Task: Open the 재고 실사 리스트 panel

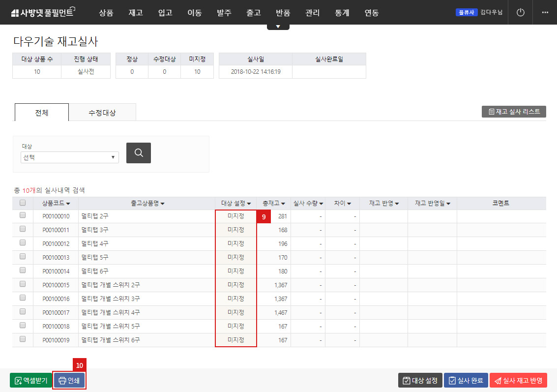Action: pos(513,111)
